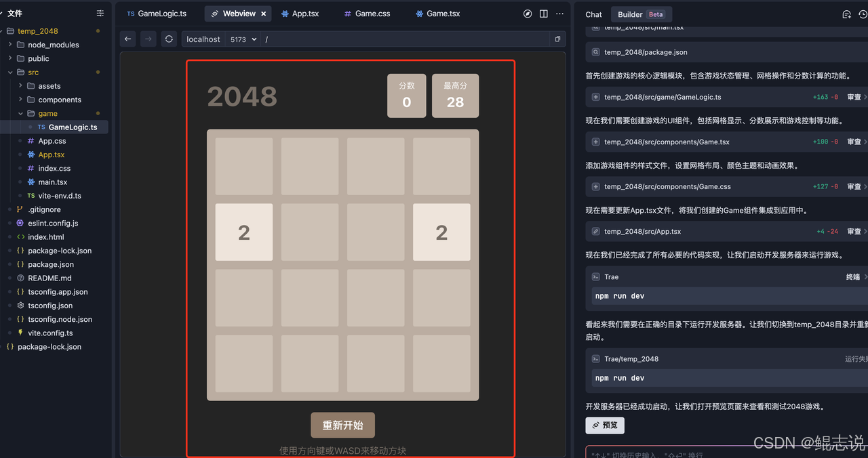Expand the components folder

[59, 100]
